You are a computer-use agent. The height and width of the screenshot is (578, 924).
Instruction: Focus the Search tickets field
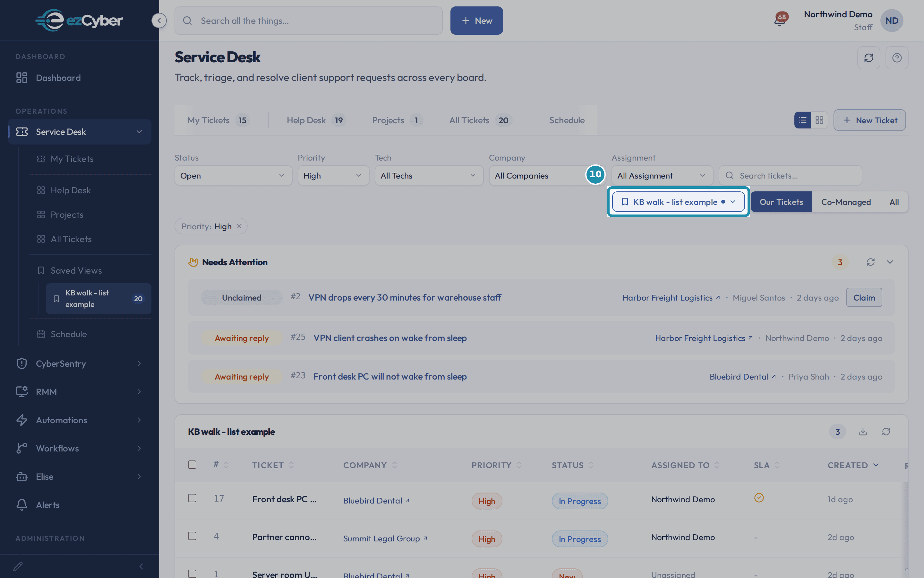(790, 175)
